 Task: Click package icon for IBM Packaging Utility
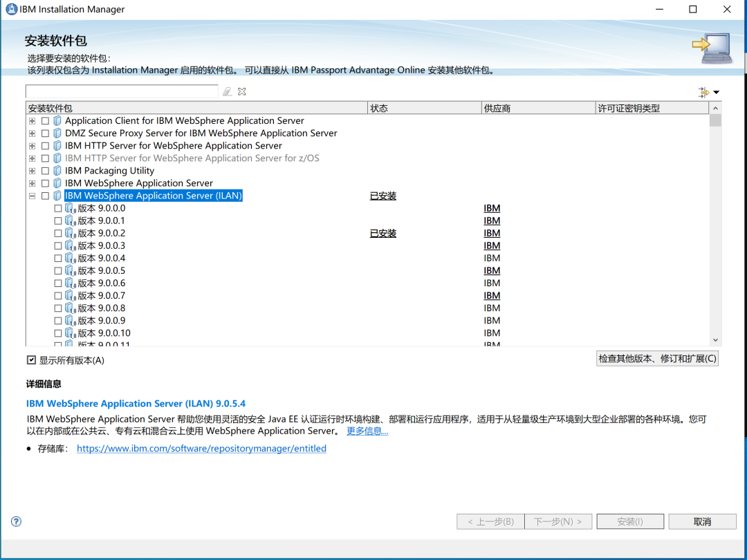click(57, 171)
